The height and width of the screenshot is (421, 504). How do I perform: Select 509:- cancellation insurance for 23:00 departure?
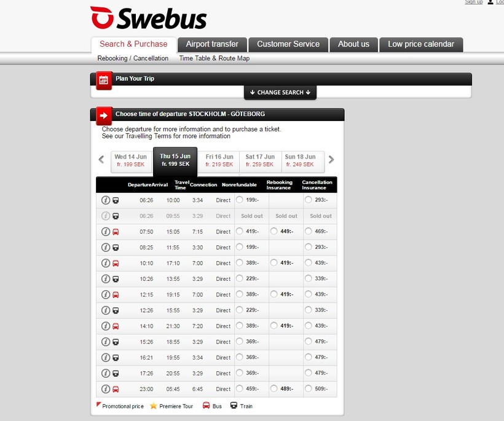click(x=308, y=389)
